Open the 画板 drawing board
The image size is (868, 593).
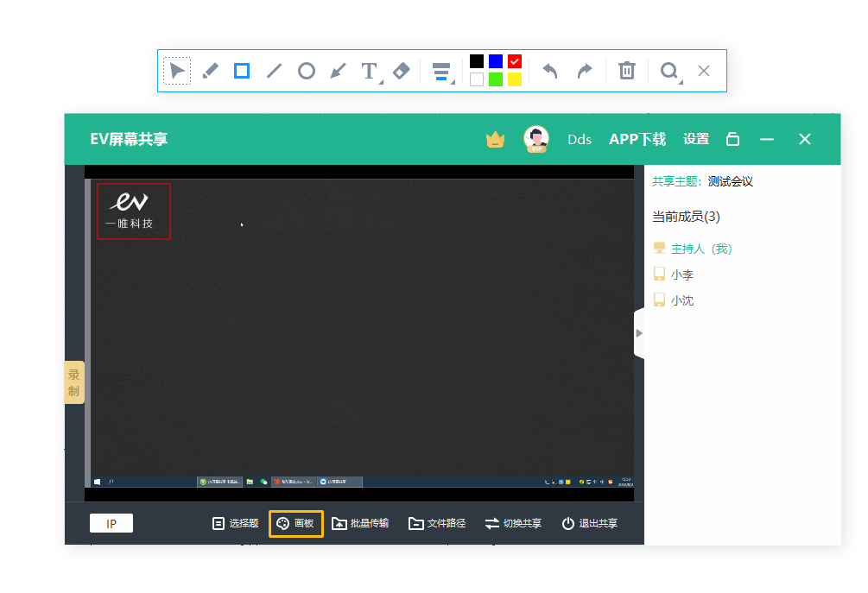click(x=295, y=523)
